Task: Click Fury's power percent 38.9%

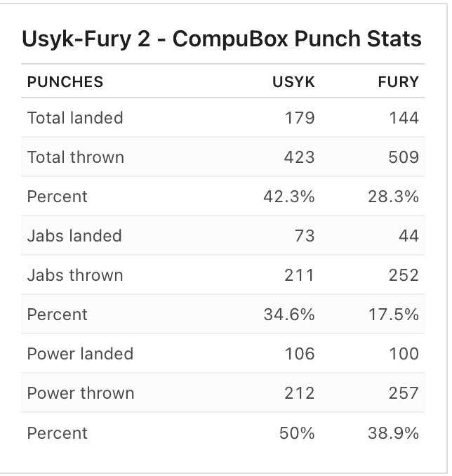Action: 394,433
